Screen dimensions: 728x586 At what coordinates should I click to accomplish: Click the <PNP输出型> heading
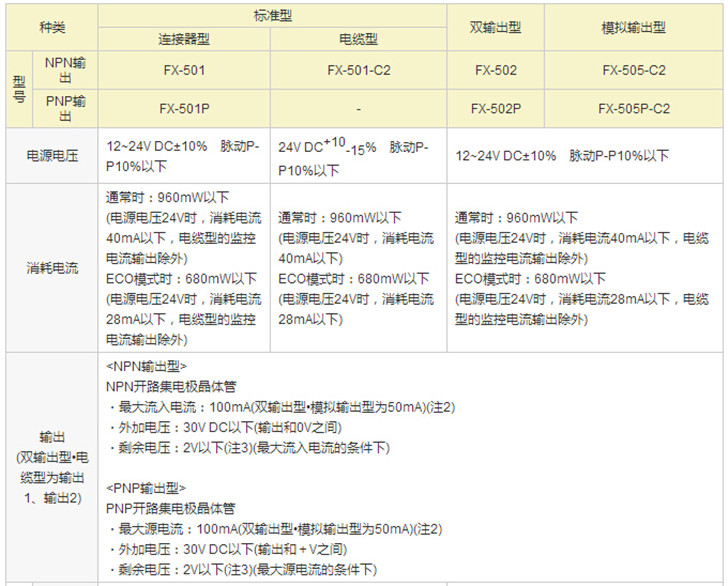tap(146, 488)
